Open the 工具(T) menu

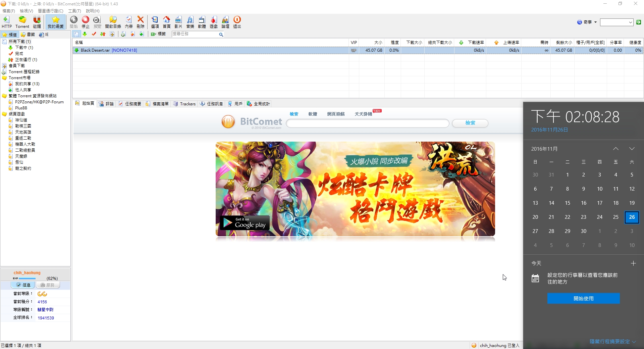point(74,11)
